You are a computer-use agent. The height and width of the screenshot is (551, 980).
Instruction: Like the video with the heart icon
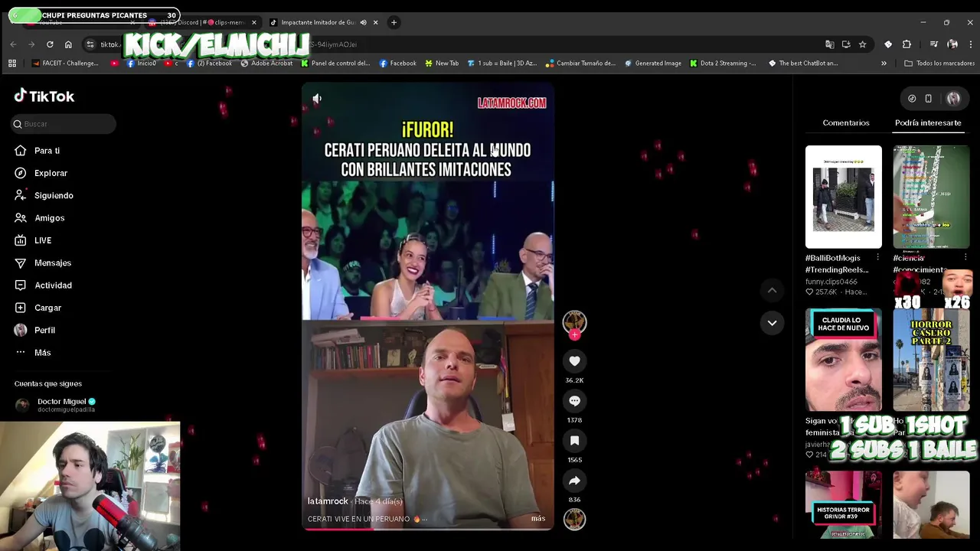(x=574, y=361)
